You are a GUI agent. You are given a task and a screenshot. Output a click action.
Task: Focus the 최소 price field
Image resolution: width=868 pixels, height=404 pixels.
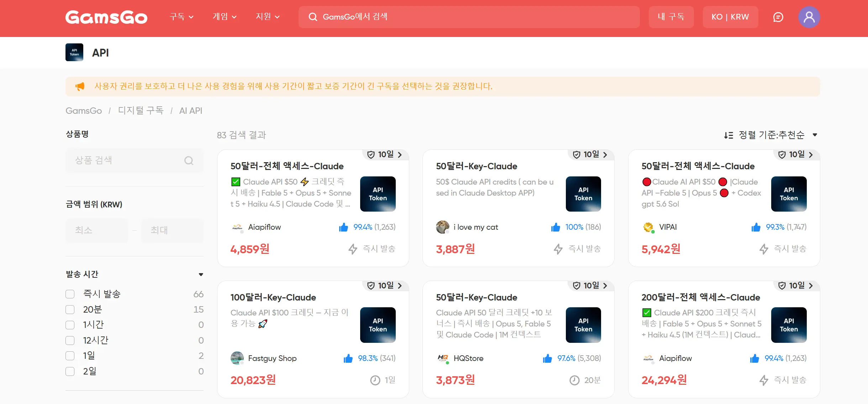point(97,230)
